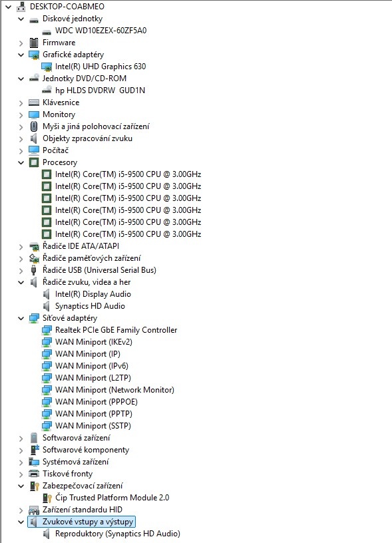Expand the Monitory branch
Viewport: 392px width, 543px height.
[x=21, y=115]
